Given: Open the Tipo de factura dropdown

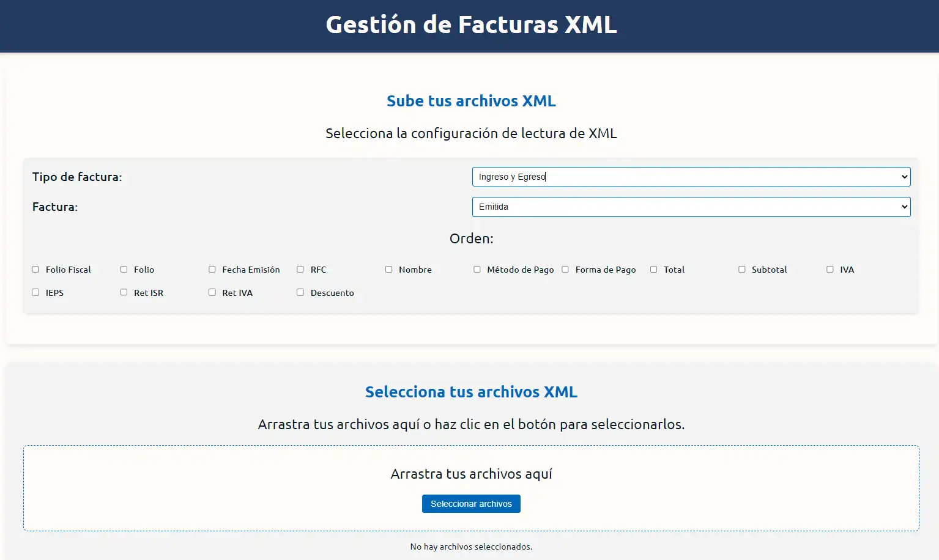Looking at the screenshot, I should 691,177.
